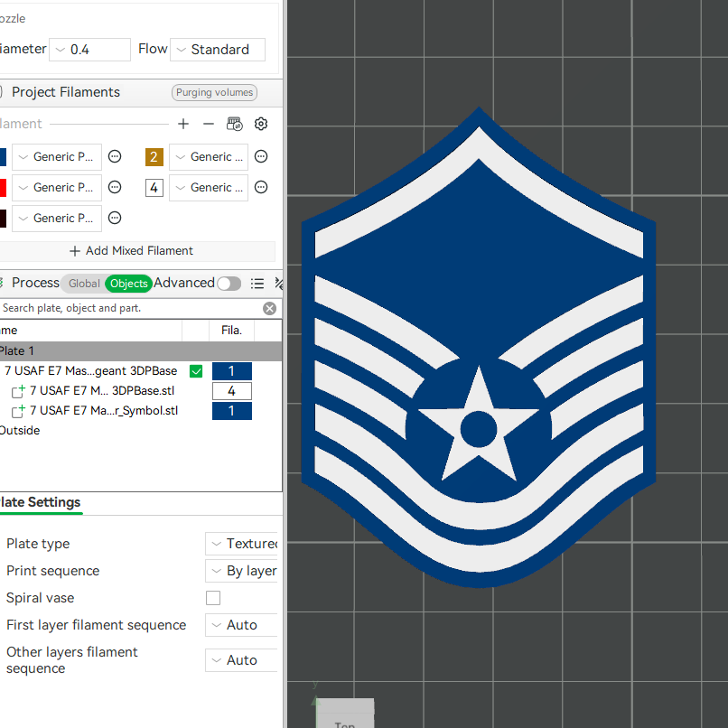Viewport: 728px width, 728px height.
Task: Add a new filament with plus icon
Action: [x=183, y=124]
